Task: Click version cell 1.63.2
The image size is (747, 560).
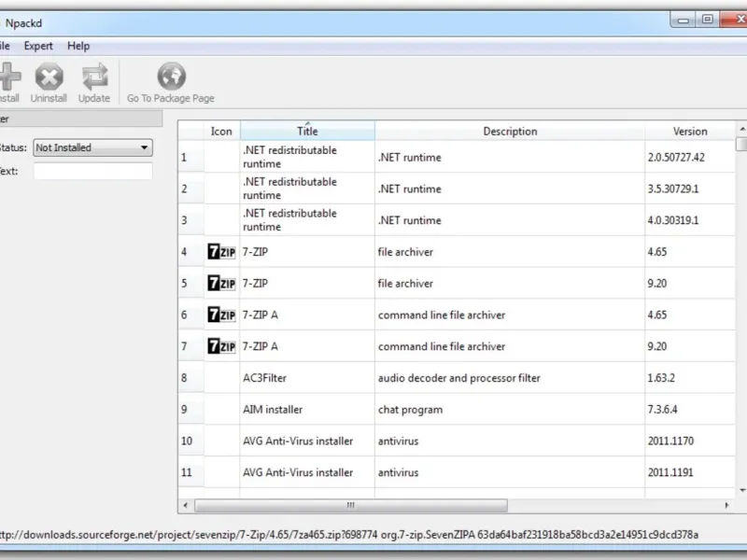Action: tap(690, 378)
